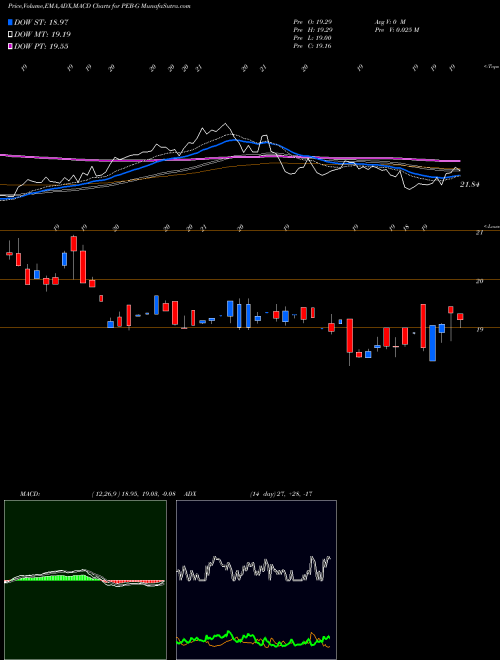Image resolution: width=500 pixels, height=660 pixels.
Task: Select the 'DOW ST: 18.97' label
Action: 41,22
